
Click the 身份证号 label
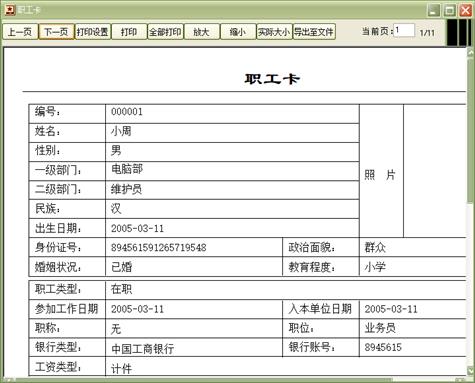[58, 247]
